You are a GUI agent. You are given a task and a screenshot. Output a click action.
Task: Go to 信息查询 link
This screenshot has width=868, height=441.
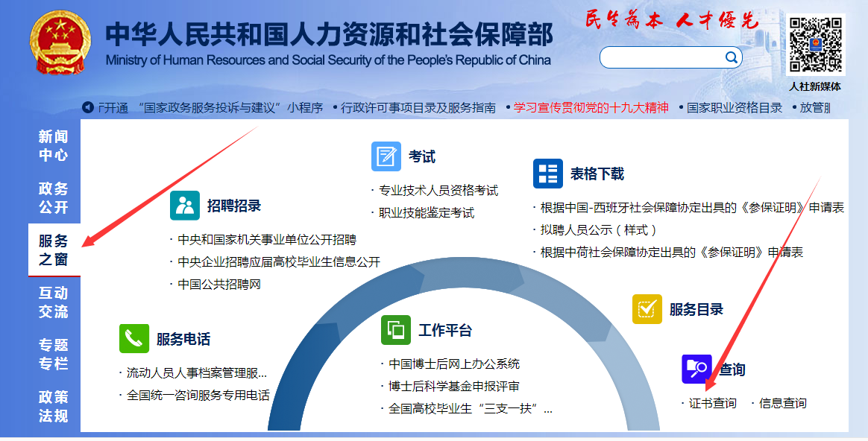782,403
